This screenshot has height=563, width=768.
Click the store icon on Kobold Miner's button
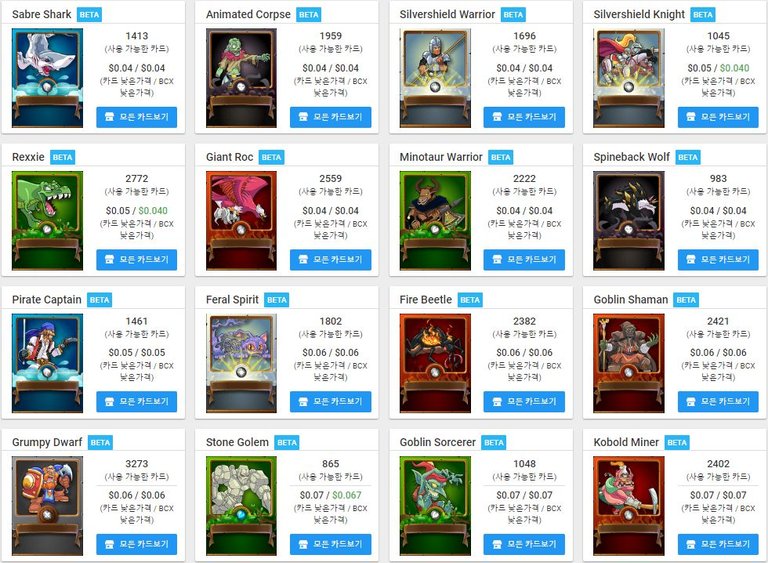coord(691,544)
